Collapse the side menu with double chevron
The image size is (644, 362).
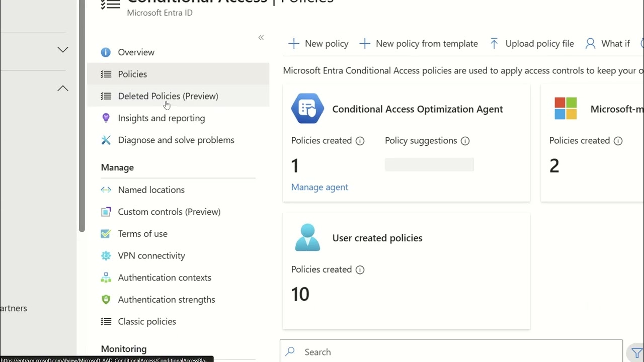pyautogui.click(x=261, y=38)
